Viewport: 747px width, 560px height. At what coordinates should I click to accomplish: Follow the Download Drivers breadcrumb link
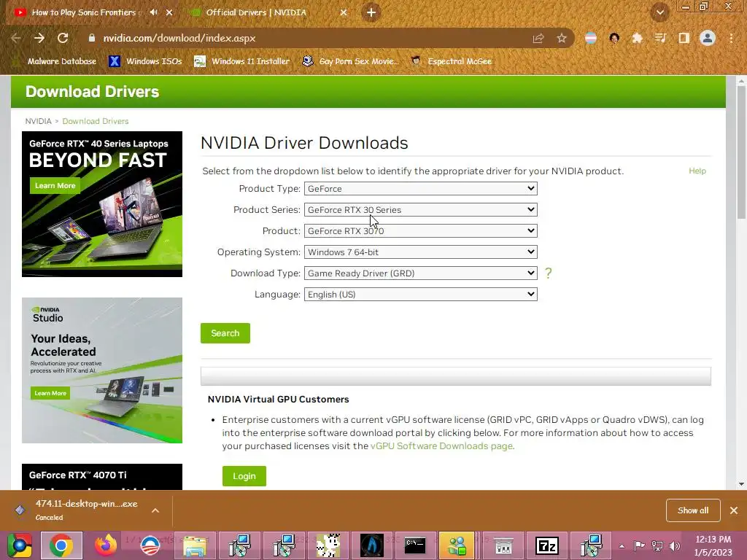click(96, 121)
